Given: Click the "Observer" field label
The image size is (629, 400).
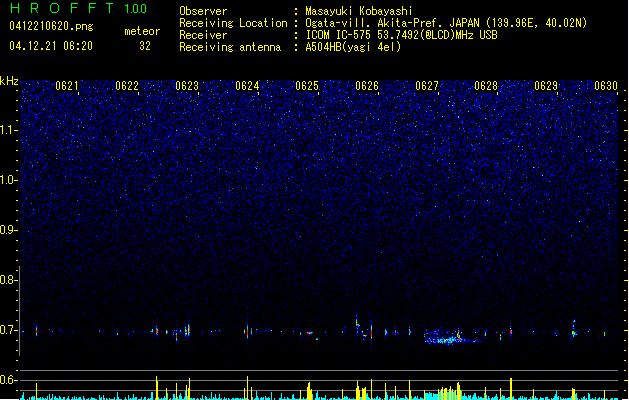Looking at the screenshot, I should click(x=203, y=11).
